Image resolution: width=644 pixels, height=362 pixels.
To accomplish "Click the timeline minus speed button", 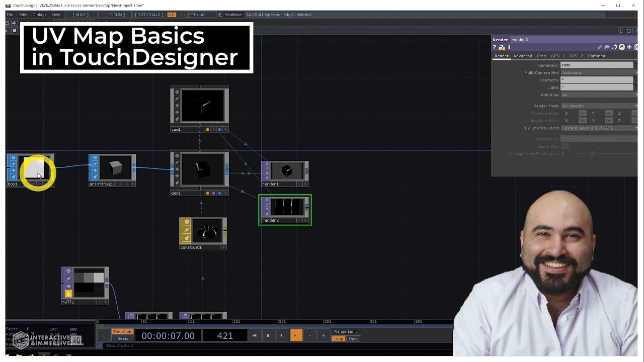I will [x=309, y=335].
